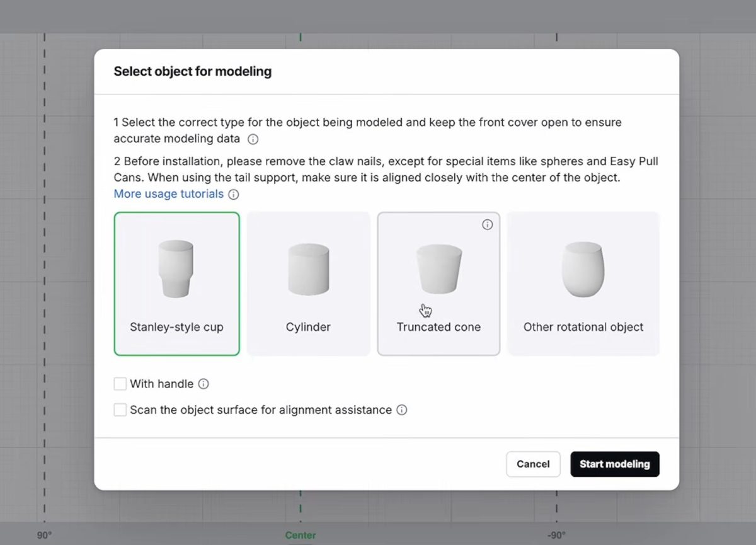This screenshot has height=545, width=756.
Task: Enable the With handle checkbox
Action: [120, 384]
